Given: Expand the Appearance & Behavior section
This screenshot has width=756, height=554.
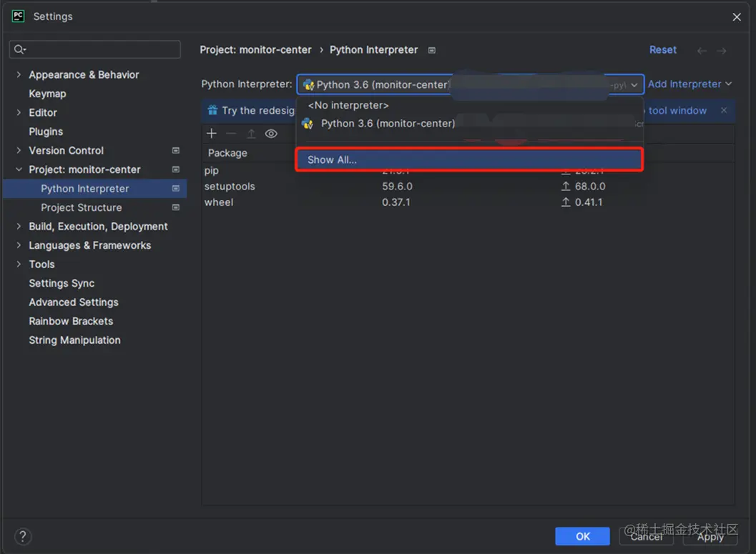Looking at the screenshot, I should (19, 74).
